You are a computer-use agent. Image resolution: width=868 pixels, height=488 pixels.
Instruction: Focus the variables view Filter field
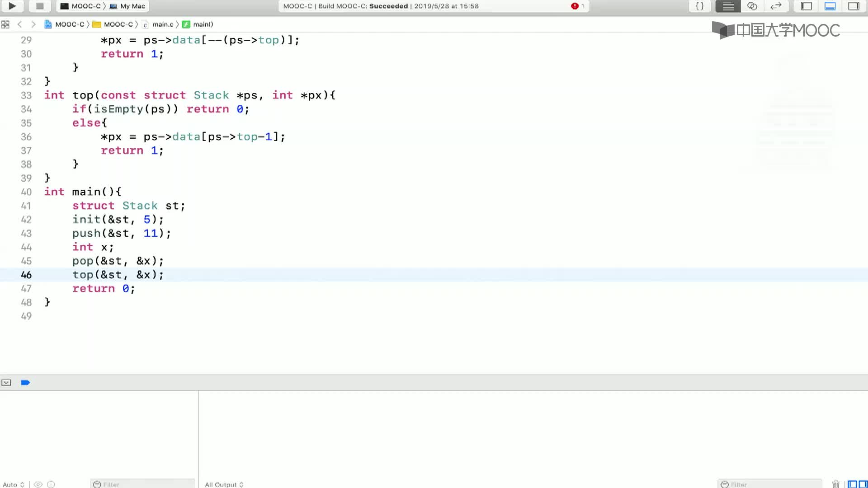point(143,484)
